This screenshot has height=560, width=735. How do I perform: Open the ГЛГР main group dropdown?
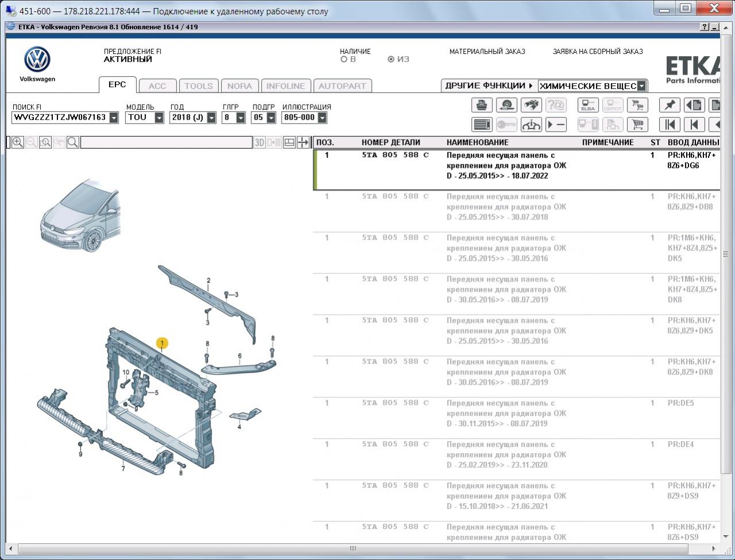[x=241, y=118]
